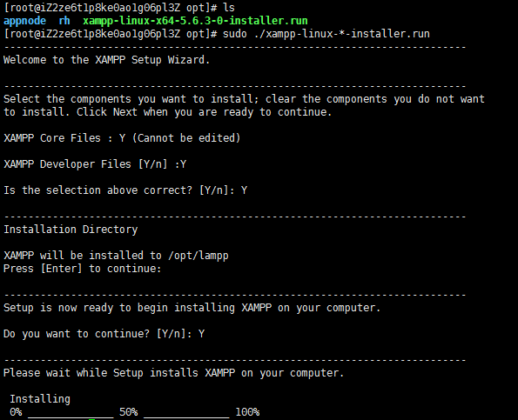Click the XAMPP Core Files line
Screen dimensions: 518x420
tap(122, 138)
